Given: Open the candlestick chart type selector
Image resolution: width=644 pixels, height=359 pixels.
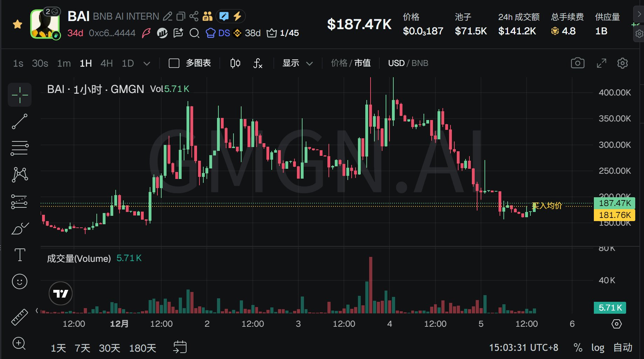Looking at the screenshot, I should pyautogui.click(x=235, y=63).
